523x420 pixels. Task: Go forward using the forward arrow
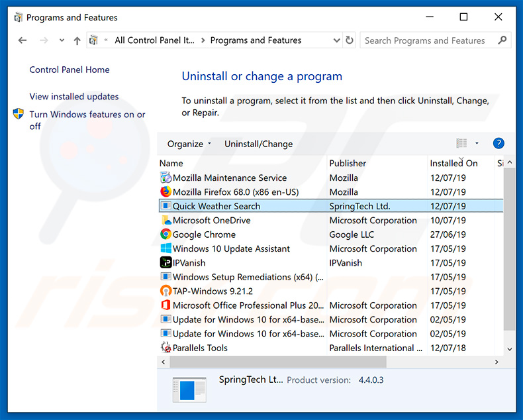(x=44, y=40)
